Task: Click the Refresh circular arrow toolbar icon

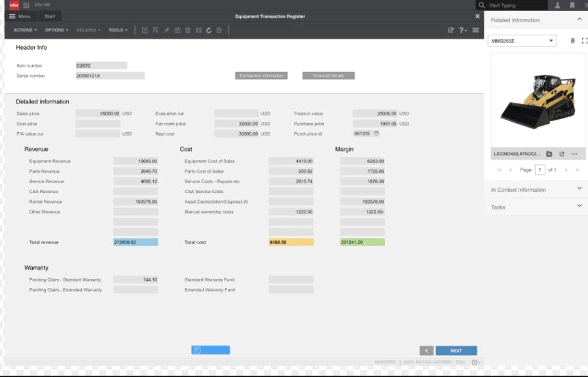Action: coord(209,30)
